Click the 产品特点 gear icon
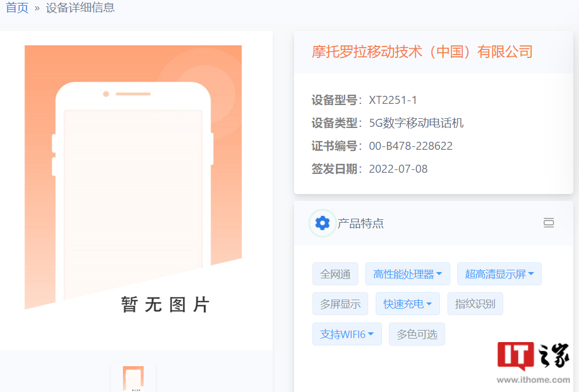 click(322, 223)
